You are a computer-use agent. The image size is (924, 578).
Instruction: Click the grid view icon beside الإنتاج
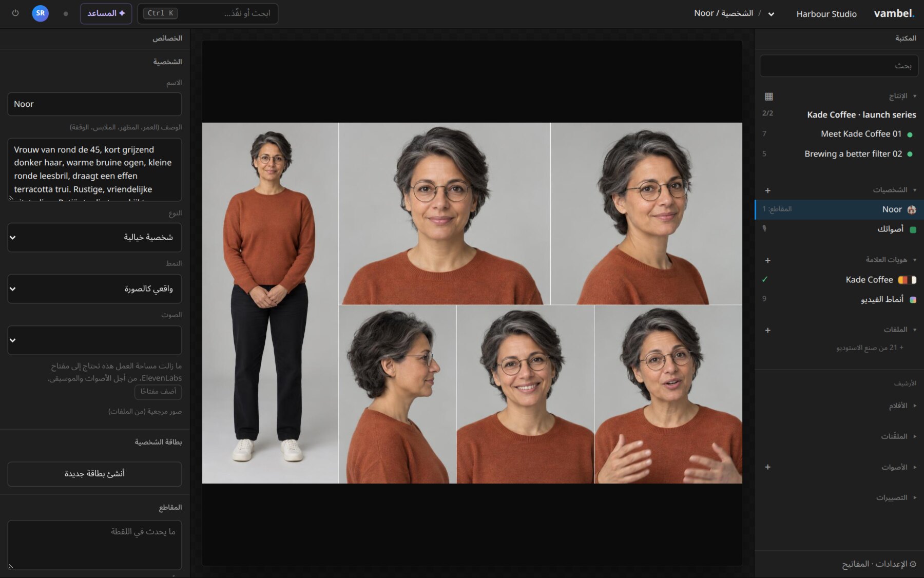(x=768, y=97)
